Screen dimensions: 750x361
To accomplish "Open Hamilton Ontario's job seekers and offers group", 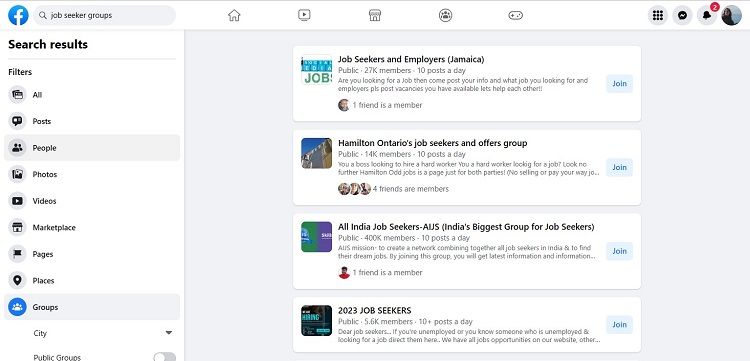I will [432, 143].
